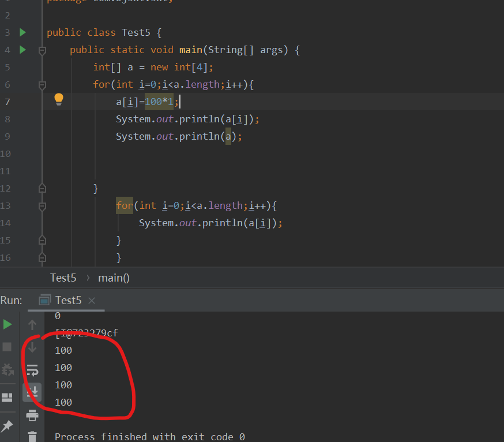Click on the 100*1 expression on line 7

point(159,102)
